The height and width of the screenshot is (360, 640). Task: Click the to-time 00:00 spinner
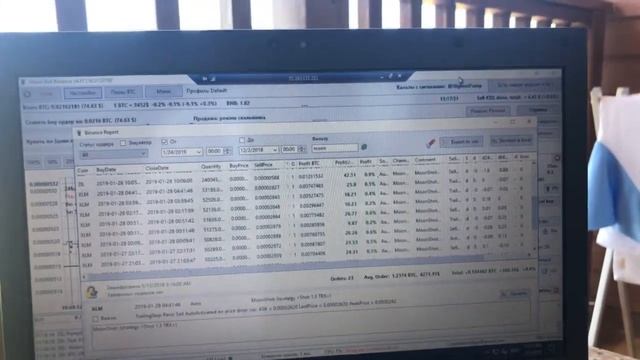coord(293,149)
